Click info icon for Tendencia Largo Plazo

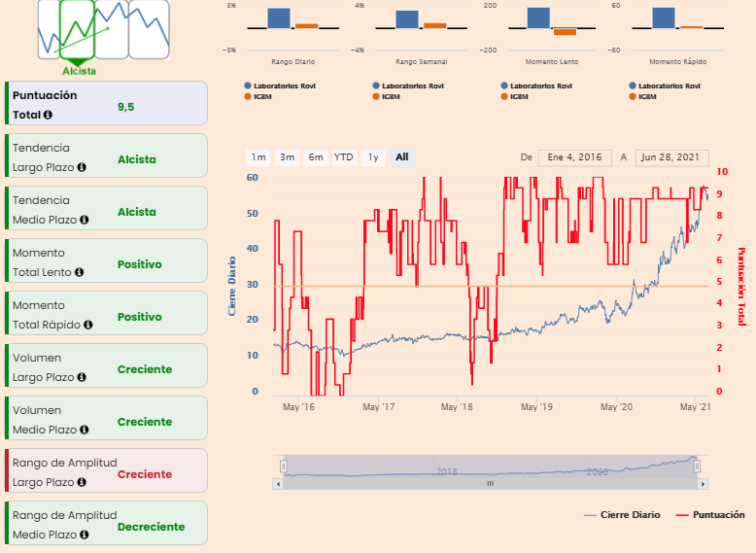click(82, 167)
